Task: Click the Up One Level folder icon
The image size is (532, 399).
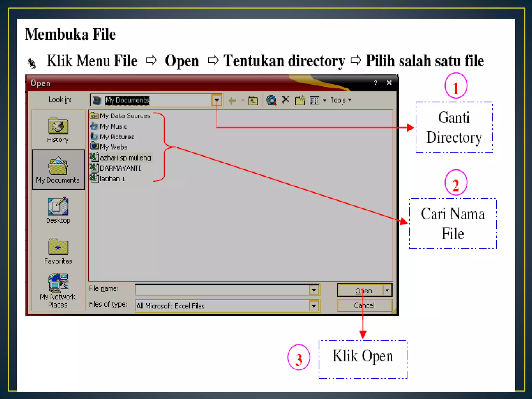Action: coord(253,101)
